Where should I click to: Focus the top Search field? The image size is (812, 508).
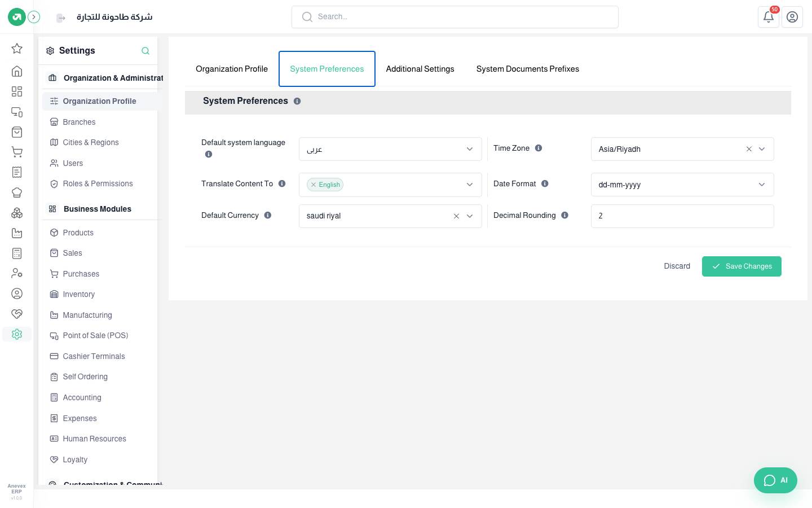coord(455,17)
